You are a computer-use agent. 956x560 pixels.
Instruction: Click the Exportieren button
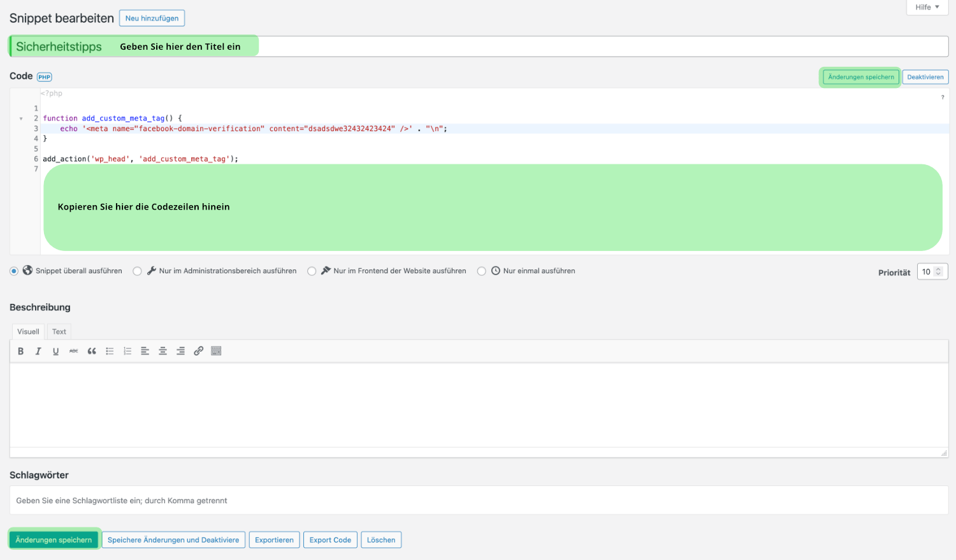click(x=274, y=540)
